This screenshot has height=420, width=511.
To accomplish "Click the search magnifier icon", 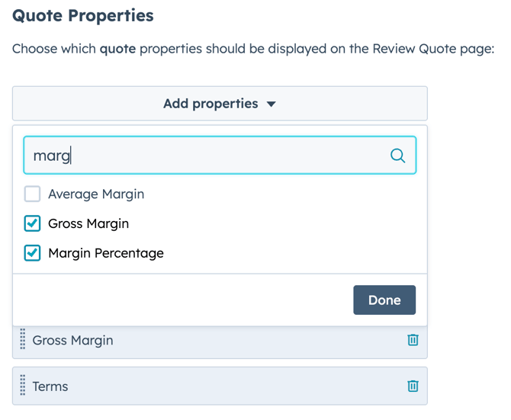I will [x=397, y=155].
